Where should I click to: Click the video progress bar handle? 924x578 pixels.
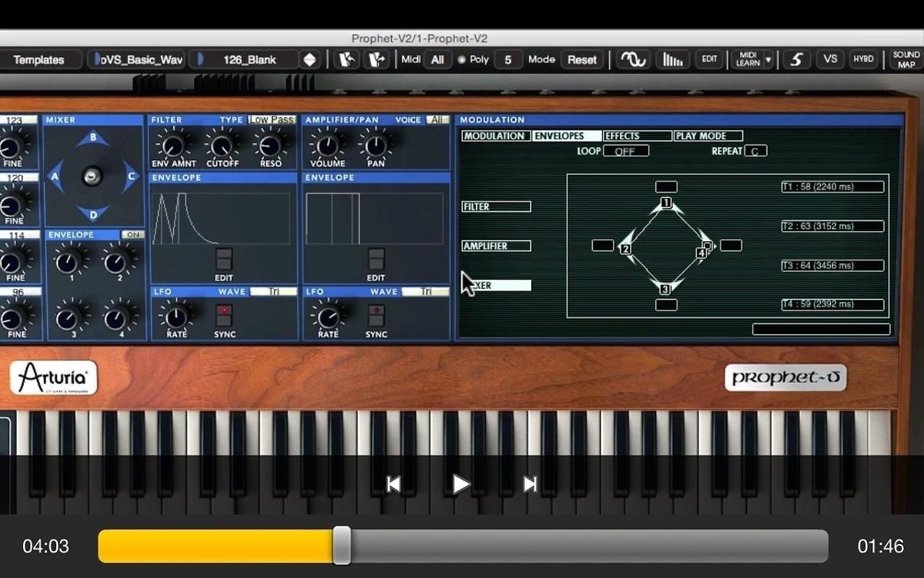342,546
